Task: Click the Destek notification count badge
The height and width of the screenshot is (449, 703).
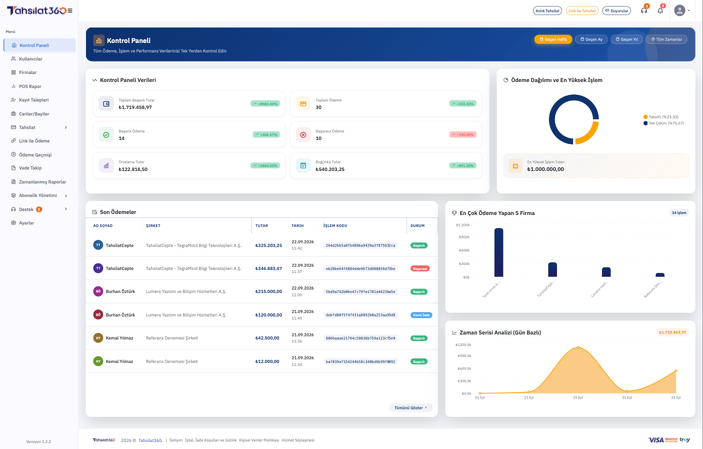Action: (39, 209)
